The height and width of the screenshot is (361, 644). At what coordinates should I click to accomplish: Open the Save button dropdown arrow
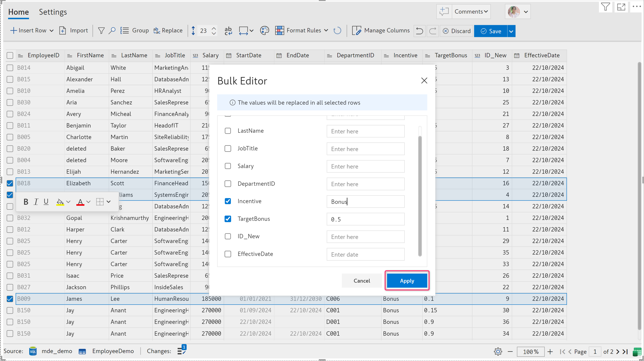point(511,31)
